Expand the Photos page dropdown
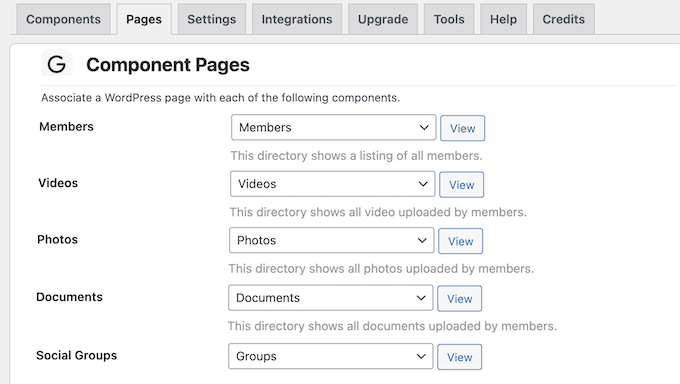The width and height of the screenshot is (680, 384). (x=332, y=240)
